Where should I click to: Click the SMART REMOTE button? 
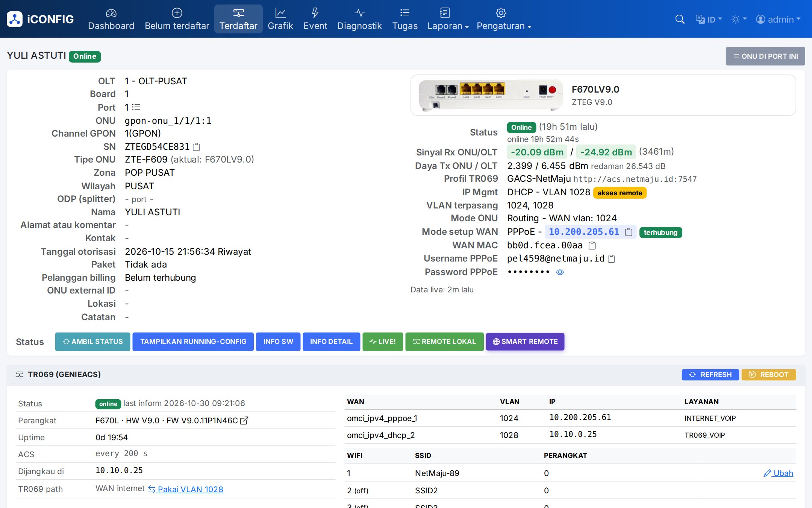(525, 342)
